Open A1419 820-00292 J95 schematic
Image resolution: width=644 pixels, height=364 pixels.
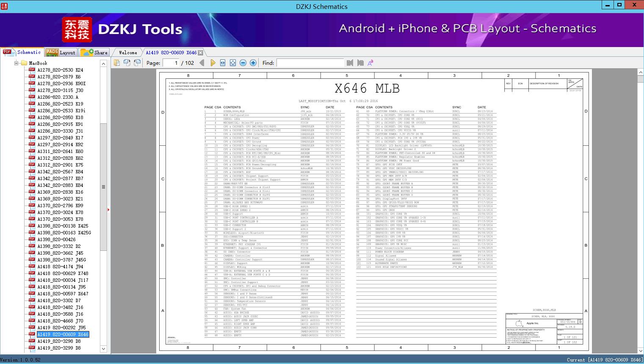click(x=61, y=328)
